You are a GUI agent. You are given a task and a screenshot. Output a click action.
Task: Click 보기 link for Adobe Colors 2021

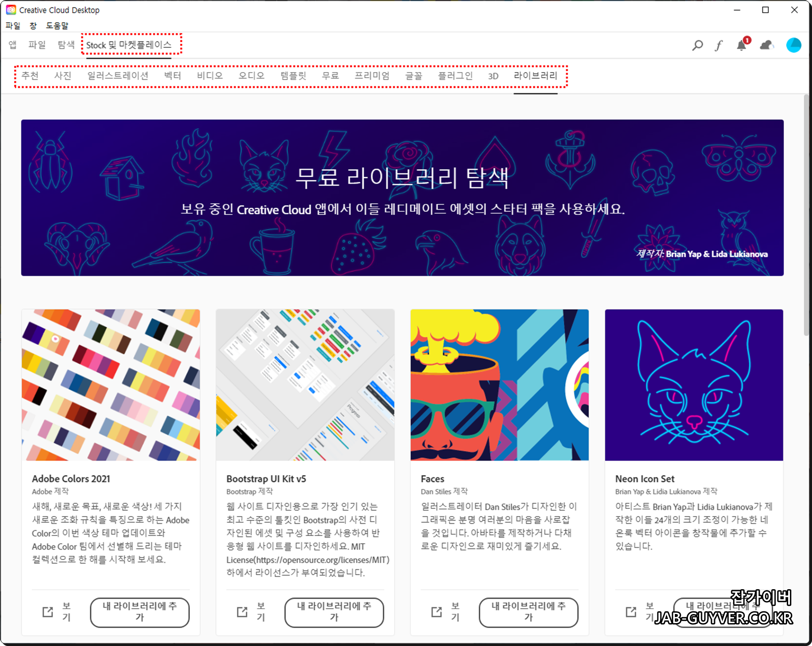coord(66,612)
